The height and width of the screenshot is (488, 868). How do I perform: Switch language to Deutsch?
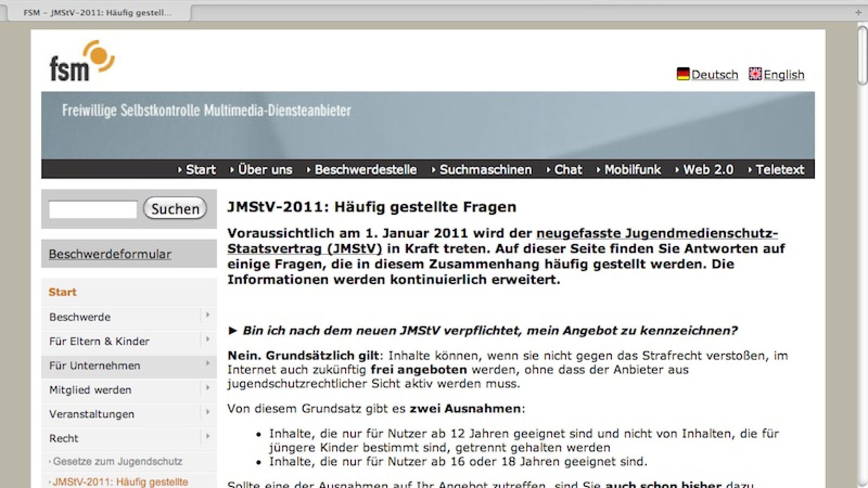(714, 75)
